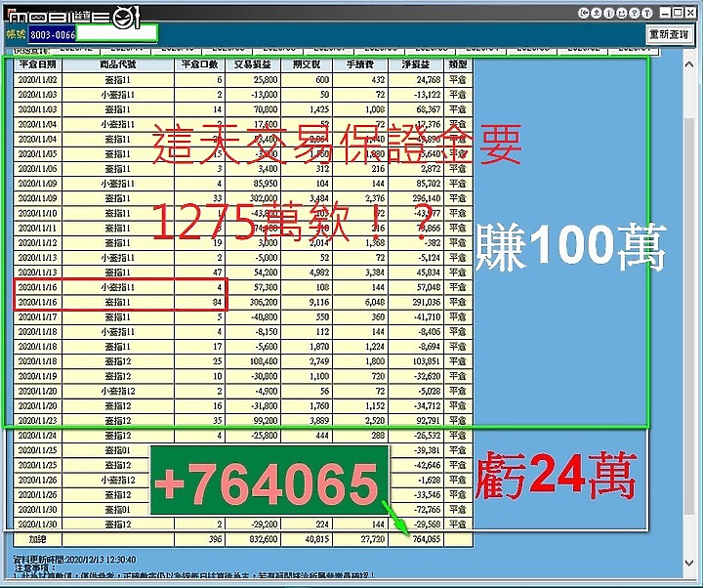Select the -40,800 trading loss cell

click(x=253, y=317)
